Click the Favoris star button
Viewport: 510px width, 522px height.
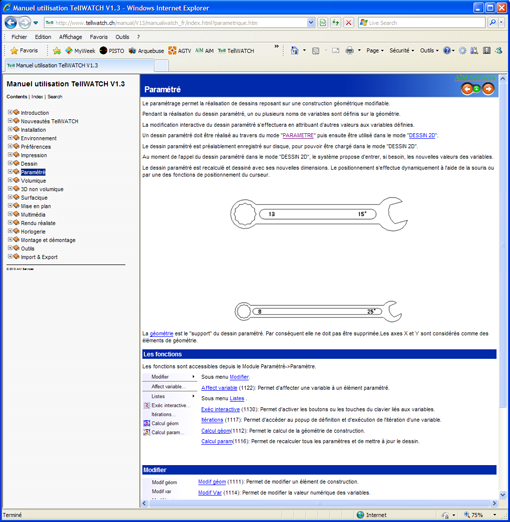click(x=24, y=51)
